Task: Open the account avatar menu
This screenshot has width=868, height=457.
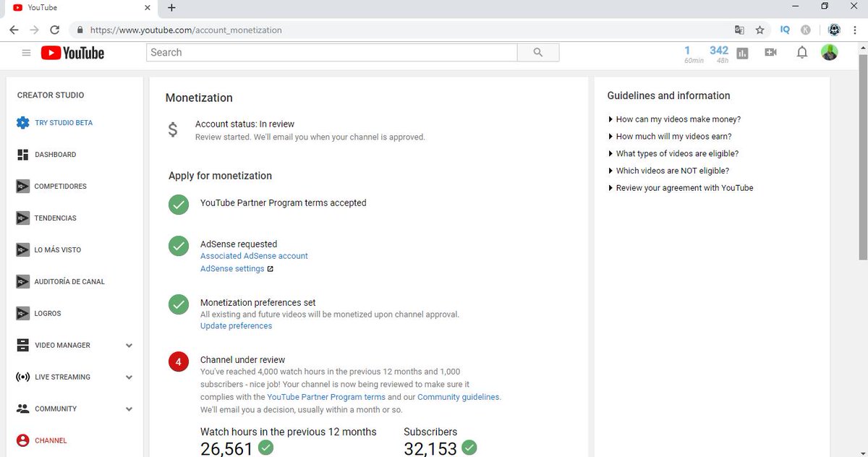Action: click(830, 52)
